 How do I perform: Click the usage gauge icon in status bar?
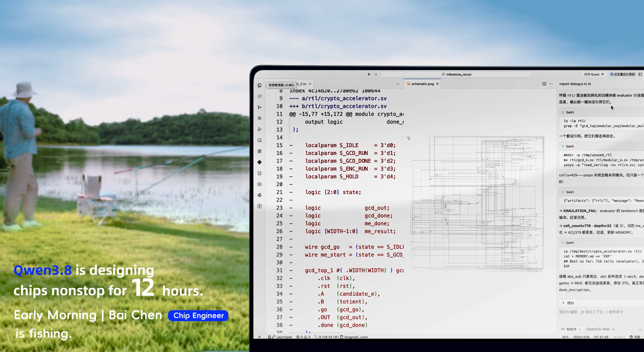pyautogui.click(x=631, y=337)
